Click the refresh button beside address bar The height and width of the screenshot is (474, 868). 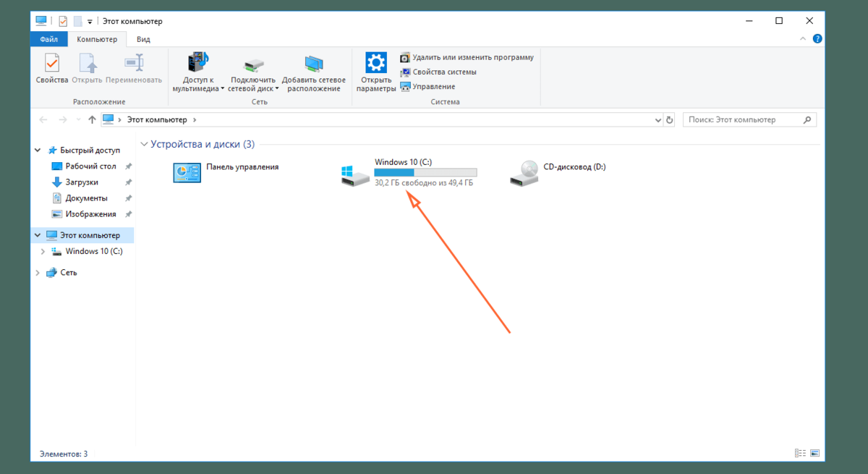pyautogui.click(x=669, y=119)
